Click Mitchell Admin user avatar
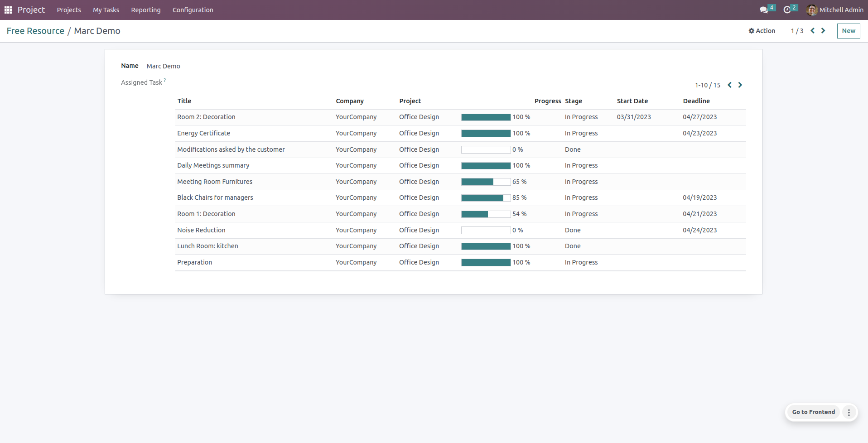Image resolution: width=868 pixels, height=443 pixels. pos(812,10)
